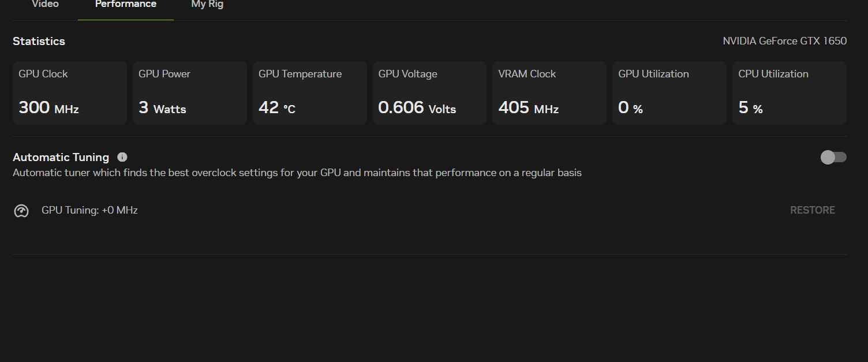Select the GPU Power statistic card
The image size is (868, 362).
point(189,92)
